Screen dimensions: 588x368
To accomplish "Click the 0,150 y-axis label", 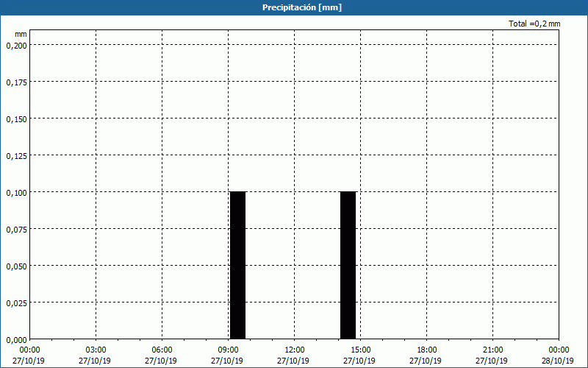I will click(16, 119).
